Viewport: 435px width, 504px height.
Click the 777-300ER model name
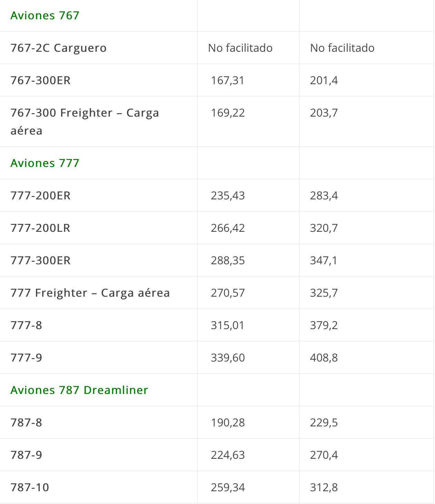click(x=40, y=260)
